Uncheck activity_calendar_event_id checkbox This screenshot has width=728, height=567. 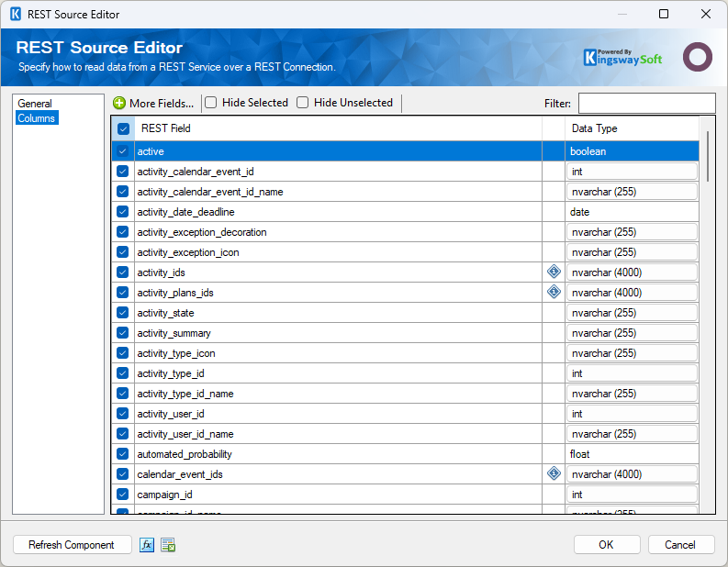(123, 172)
